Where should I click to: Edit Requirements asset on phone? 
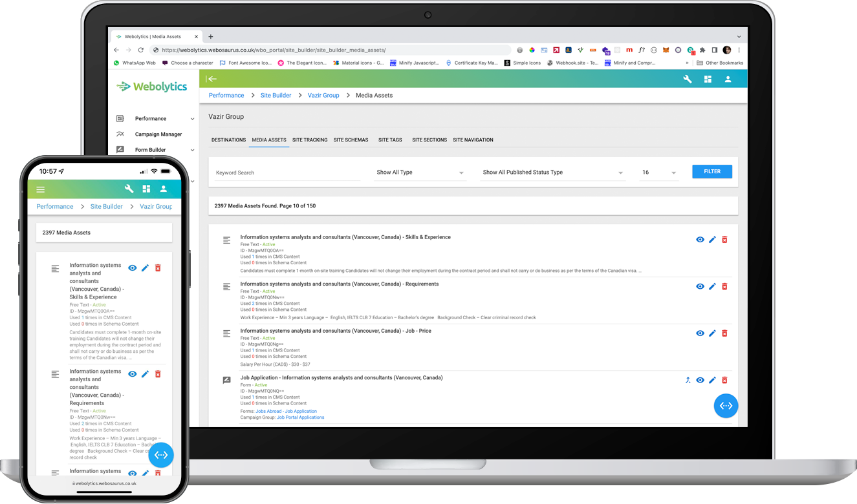(145, 374)
